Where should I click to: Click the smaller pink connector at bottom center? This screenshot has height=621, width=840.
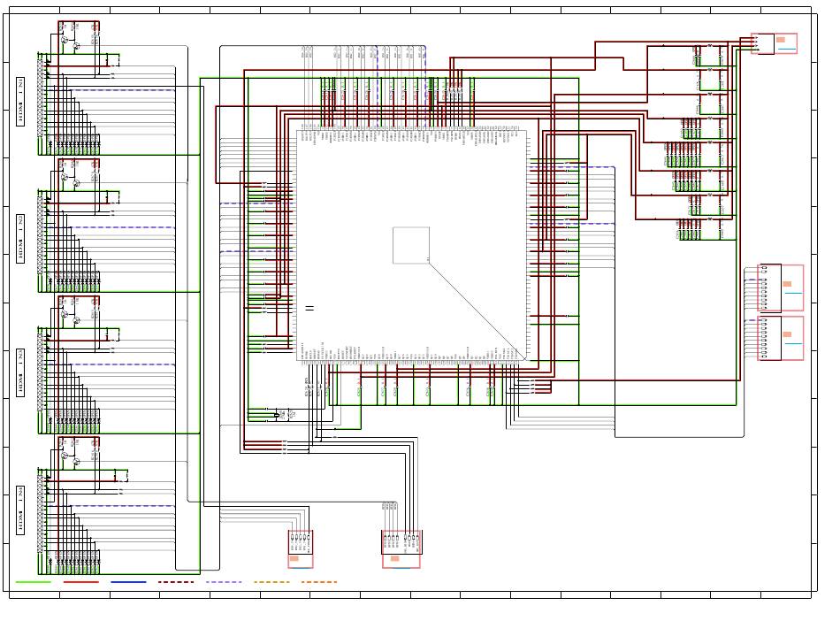coord(301,548)
